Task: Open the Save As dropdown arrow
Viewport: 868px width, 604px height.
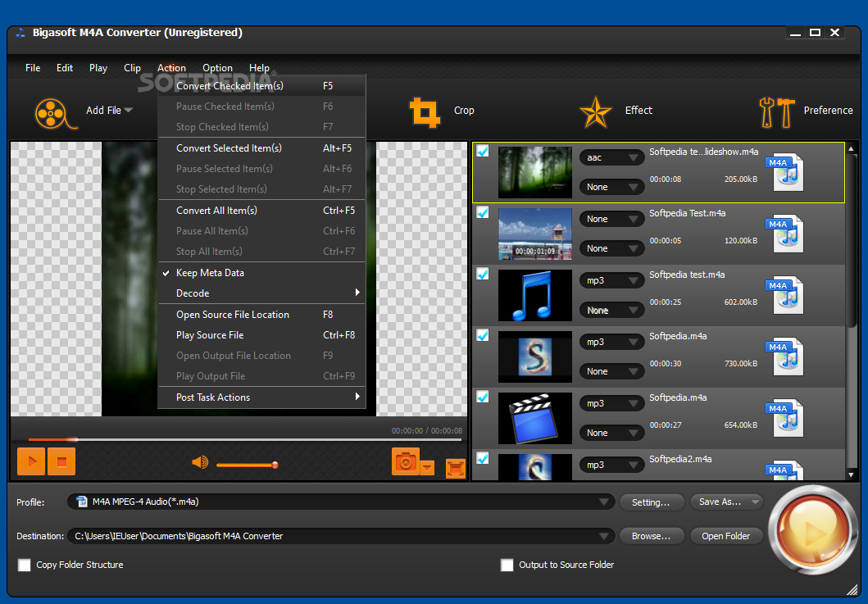Action: coord(755,502)
